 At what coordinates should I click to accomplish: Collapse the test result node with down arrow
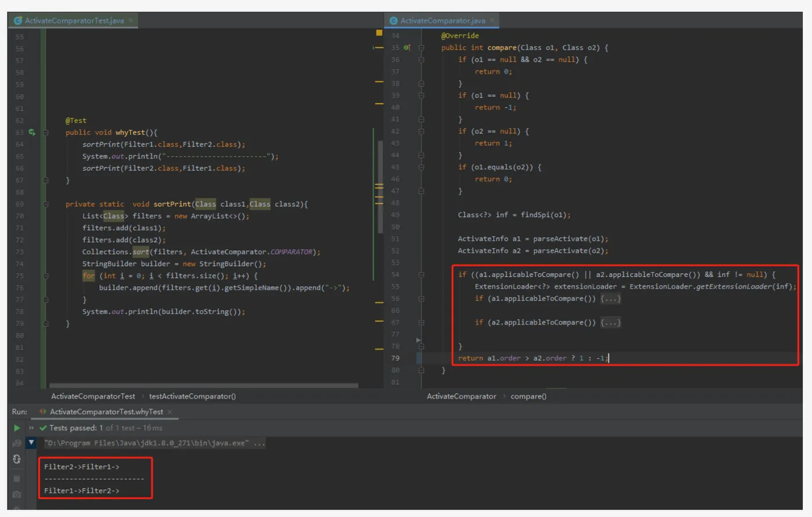[x=31, y=443]
